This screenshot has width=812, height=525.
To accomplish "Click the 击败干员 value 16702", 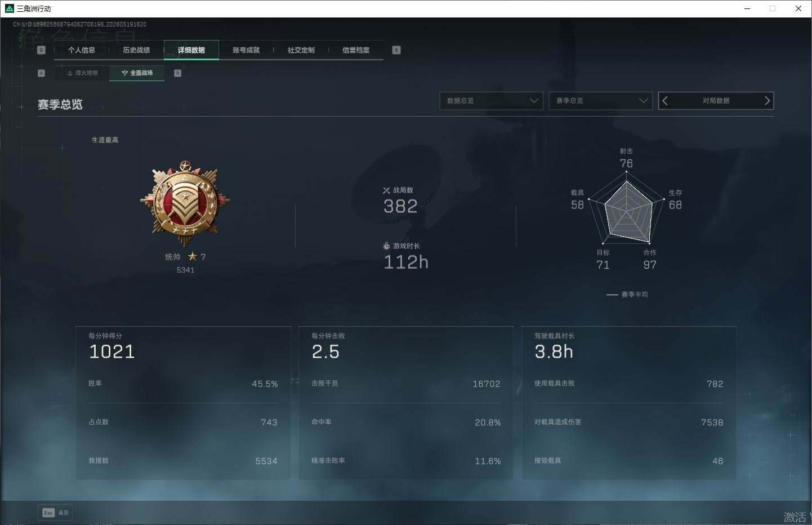I will coord(487,384).
